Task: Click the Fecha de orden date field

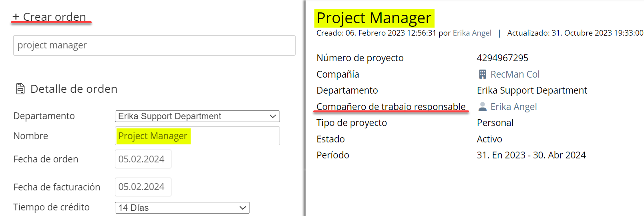Action: click(x=143, y=159)
